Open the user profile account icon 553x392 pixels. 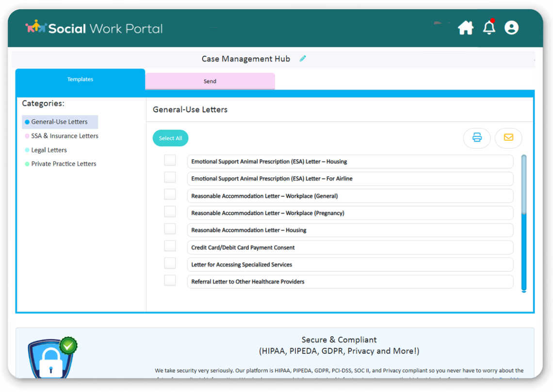[511, 28]
